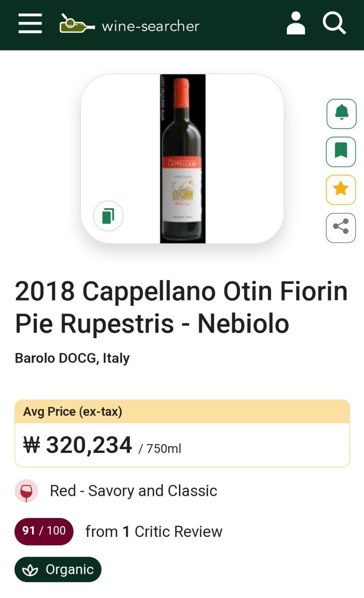Image resolution: width=364 pixels, height=598 pixels.
Task: Click the Organic tag badge
Action: pyautogui.click(x=58, y=570)
